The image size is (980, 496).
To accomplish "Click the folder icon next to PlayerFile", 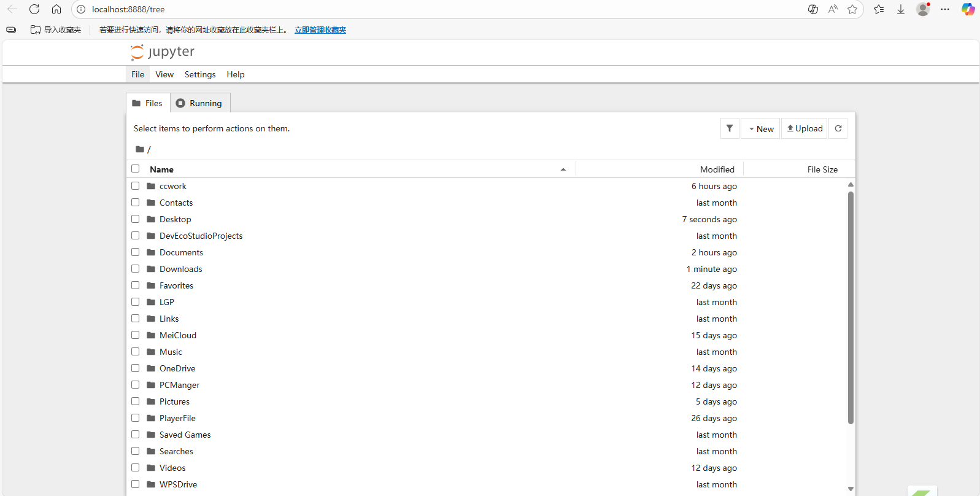I will click(151, 418).
